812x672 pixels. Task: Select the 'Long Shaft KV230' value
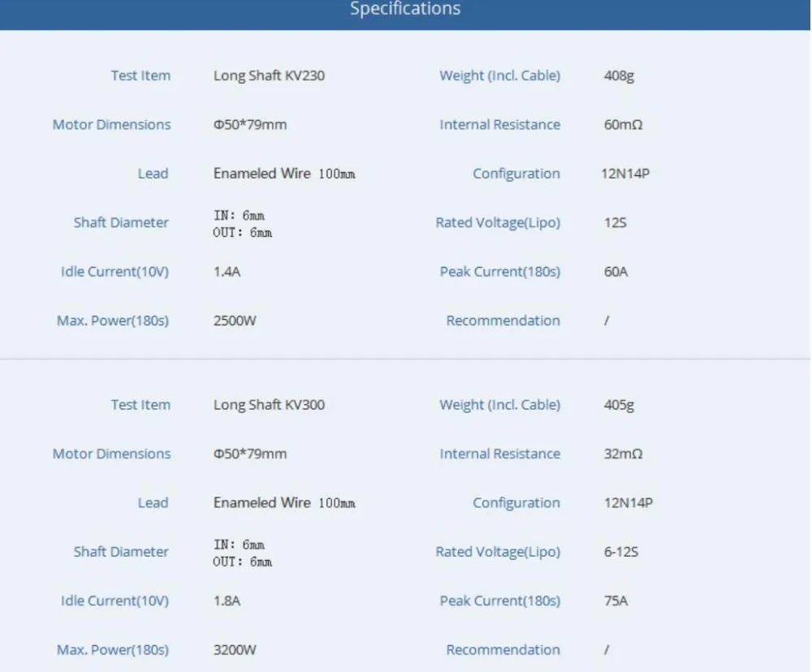tap(269, 75)
